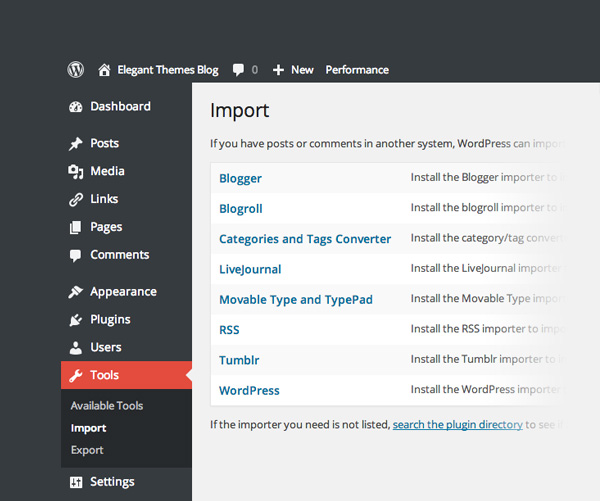Open the RSS importer link
Screen dimensions: 600x501
pyautogui.click(x=229, y=330)
